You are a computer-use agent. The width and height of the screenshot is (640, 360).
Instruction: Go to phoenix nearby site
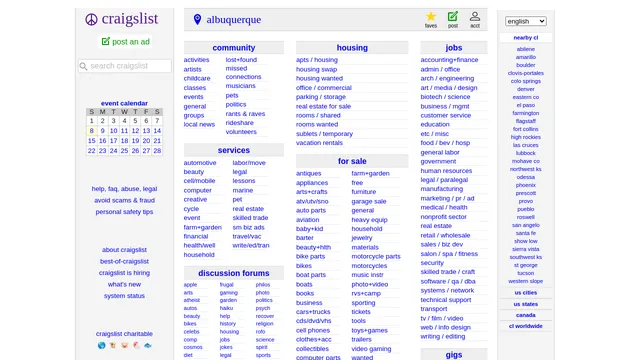(x=525, y=185)
